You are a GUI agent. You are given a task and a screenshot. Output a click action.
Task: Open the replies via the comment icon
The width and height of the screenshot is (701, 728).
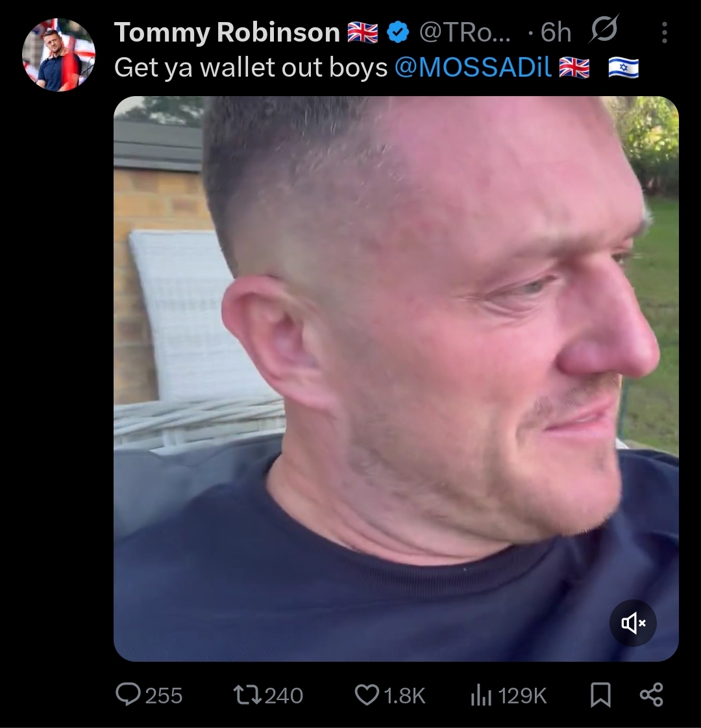click(128, 695)
